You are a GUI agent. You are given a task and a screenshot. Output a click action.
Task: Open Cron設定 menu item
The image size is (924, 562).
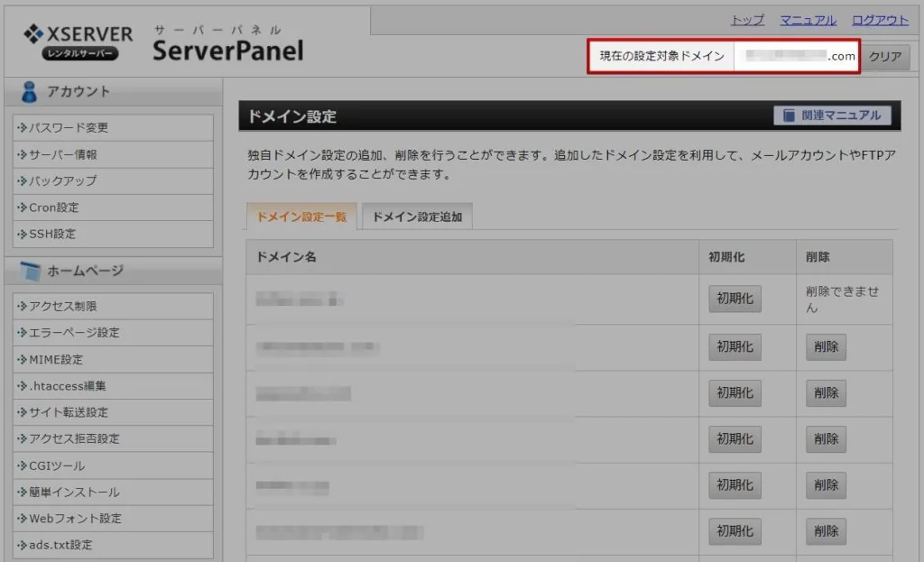pyautogui.click(x=113, y=207)
